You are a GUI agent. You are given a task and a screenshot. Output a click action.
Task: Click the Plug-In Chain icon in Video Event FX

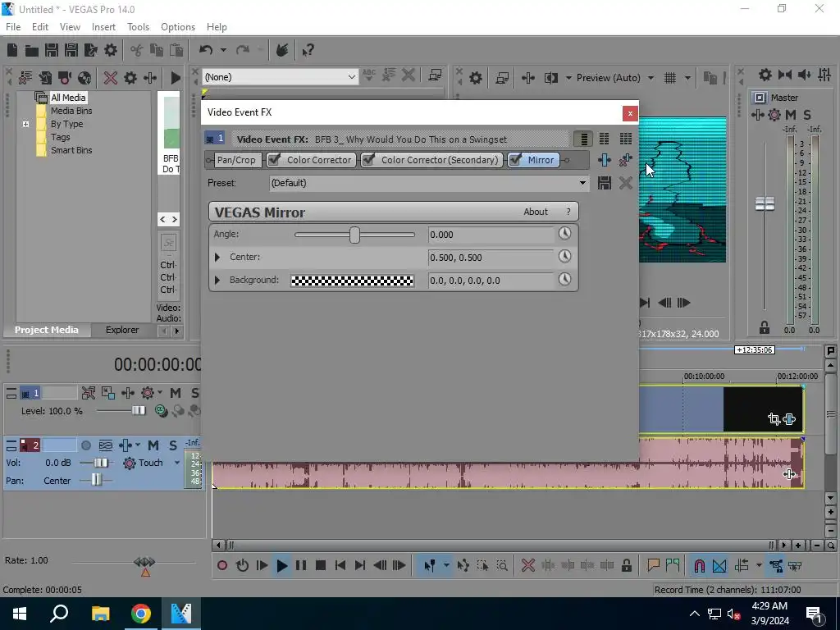click(x=605, y=160)
